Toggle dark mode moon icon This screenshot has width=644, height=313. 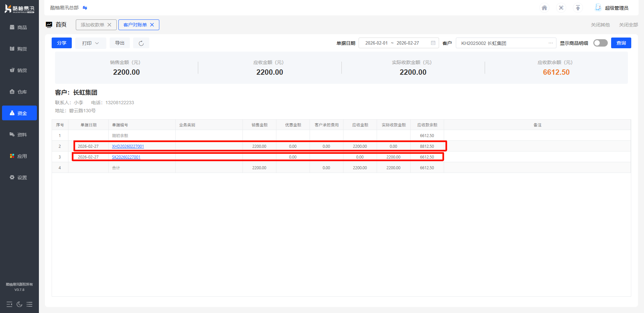19,304
